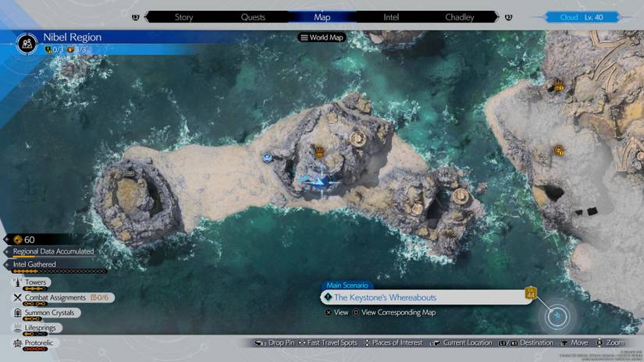The image size is (644, 362).
Task: Click the Combat Assignments crossed swords icon
Action: (x=18, y=297)
